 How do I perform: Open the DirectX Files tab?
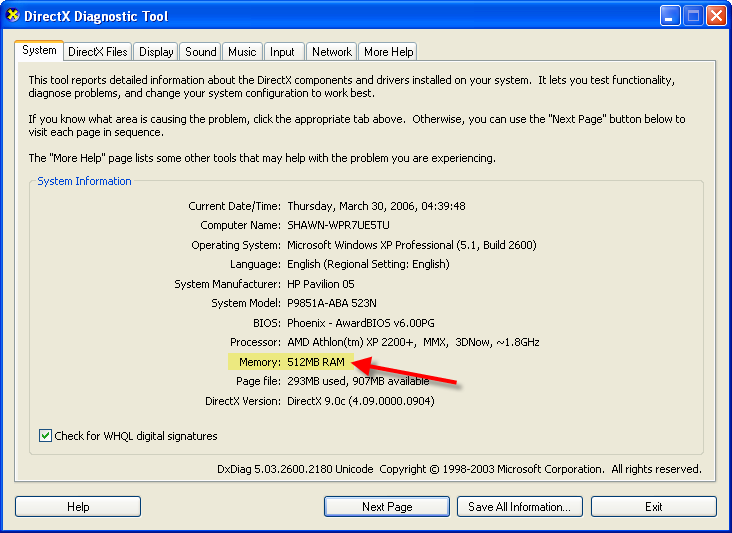pyautogui.click(x=98, y=52)
